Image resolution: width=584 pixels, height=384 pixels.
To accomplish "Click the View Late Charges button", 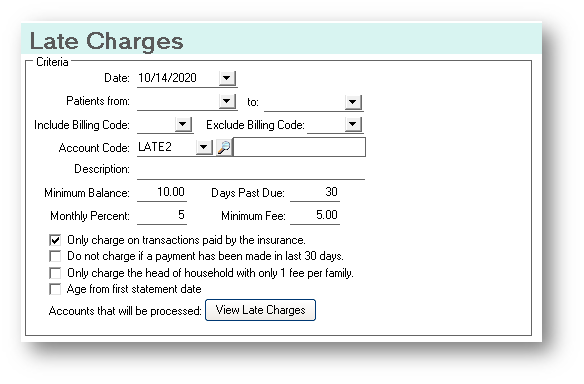I will [260, 310].
